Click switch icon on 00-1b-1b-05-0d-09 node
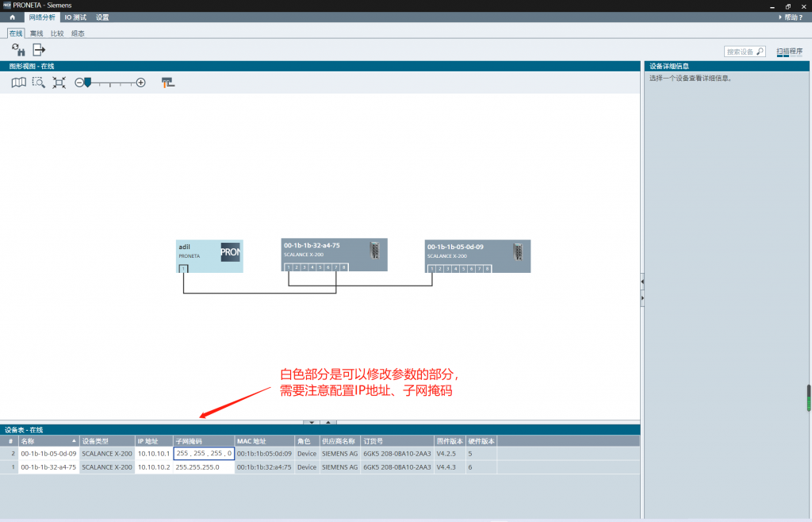Screen dimensions: 812x522 [517, 251]
